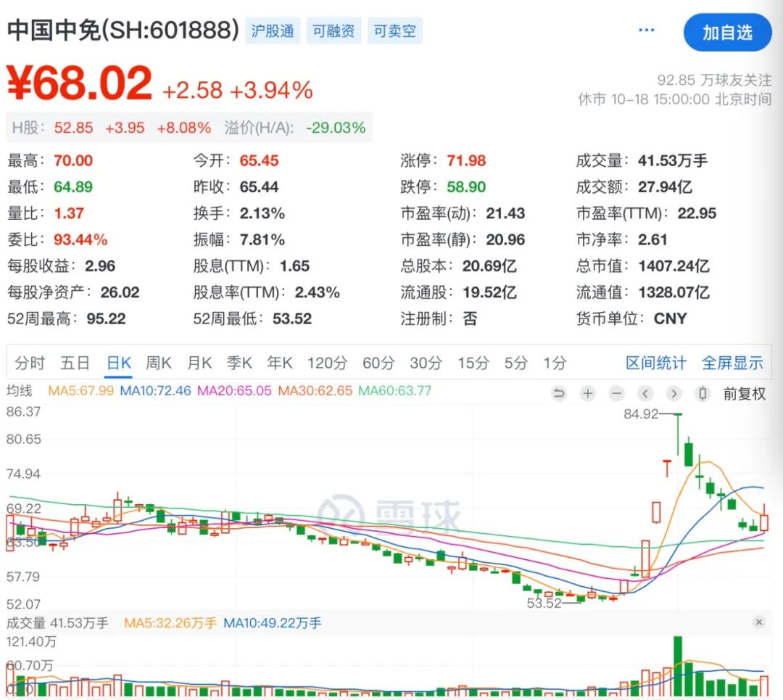Open 区间统计 interval statistics
Image resolution: width=783 pixels, height=700 pixels.
click(x=656, y=363)
